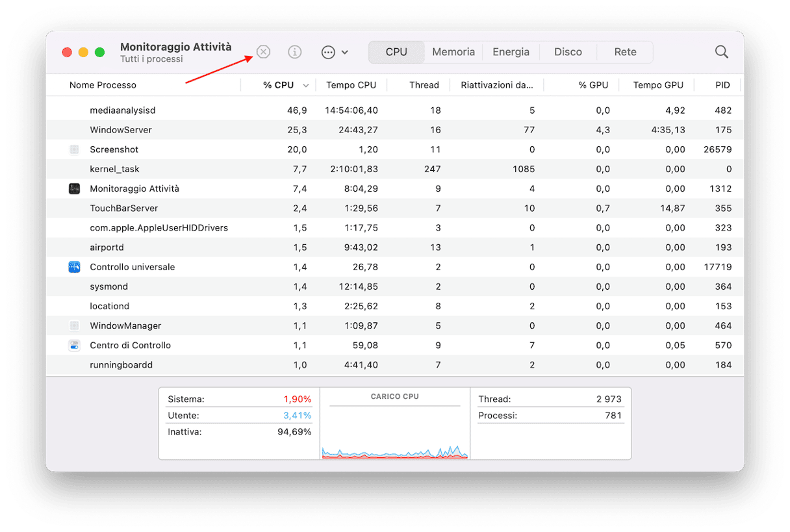Switch to the Energia tab

pyautogui.click(x=511, y=52)
